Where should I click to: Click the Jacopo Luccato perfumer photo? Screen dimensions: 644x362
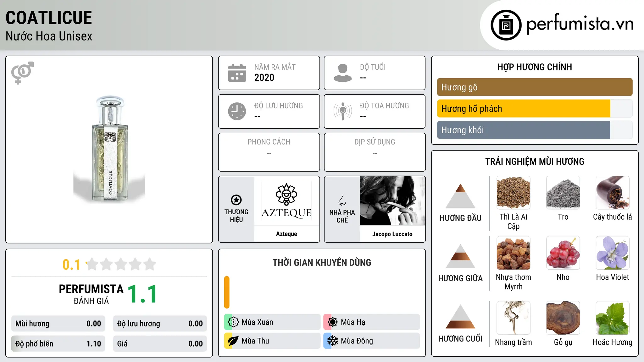tap(392, 200)
